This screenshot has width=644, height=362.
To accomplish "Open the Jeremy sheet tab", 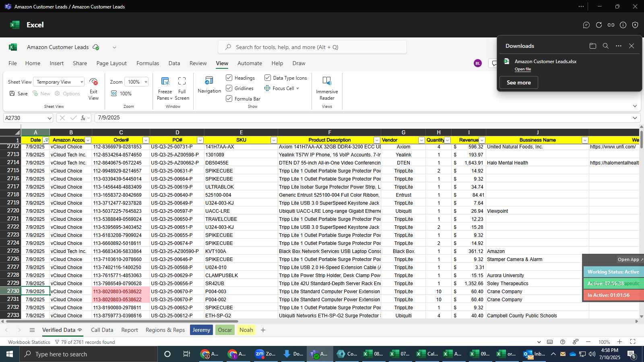I will [x=201, y=330].
